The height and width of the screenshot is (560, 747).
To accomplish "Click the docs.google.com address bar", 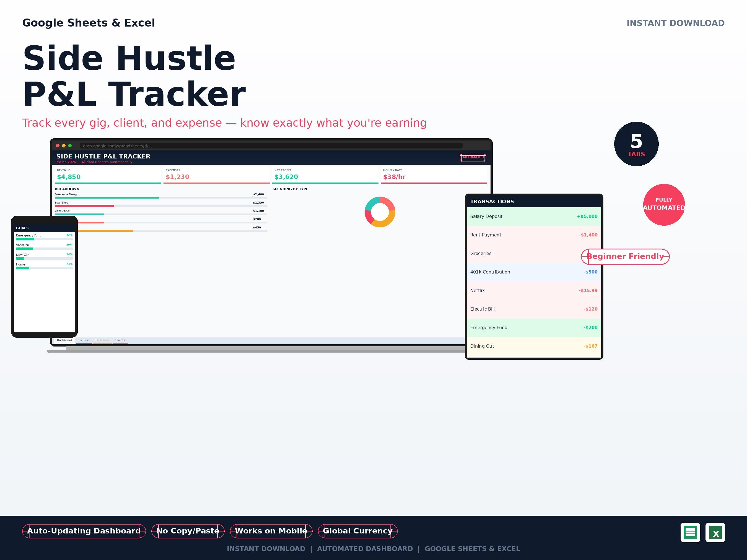I will (x=271, y=146).
